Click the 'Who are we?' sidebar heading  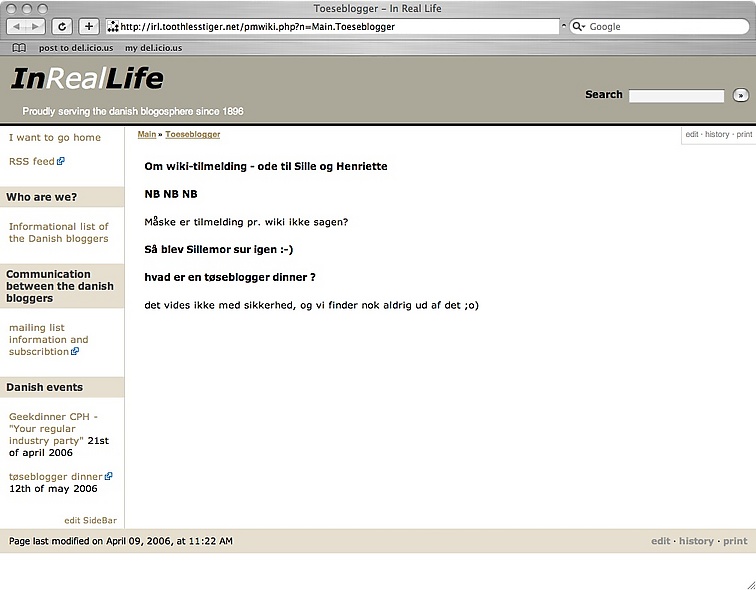[41, 197]
